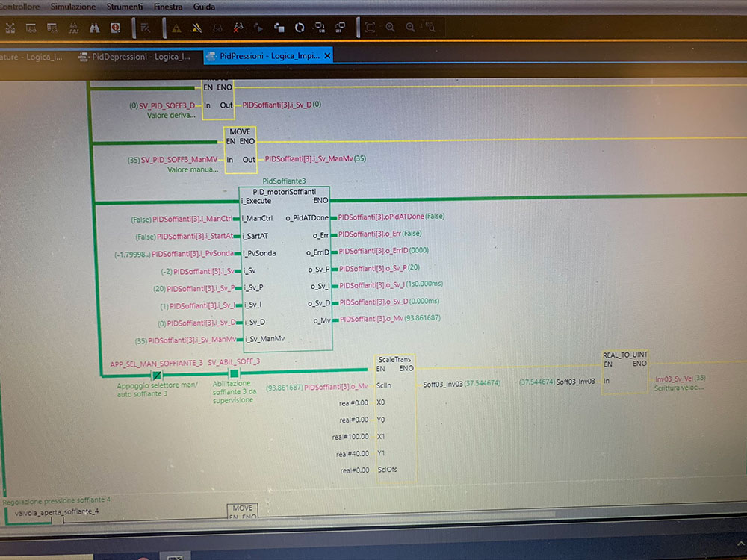
Task: Close the PidPressioni tab
Action: point(326,56)
